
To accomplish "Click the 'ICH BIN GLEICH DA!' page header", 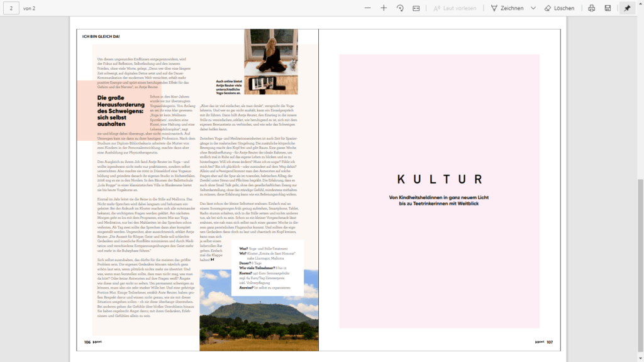I will click(x=101, y=36).
